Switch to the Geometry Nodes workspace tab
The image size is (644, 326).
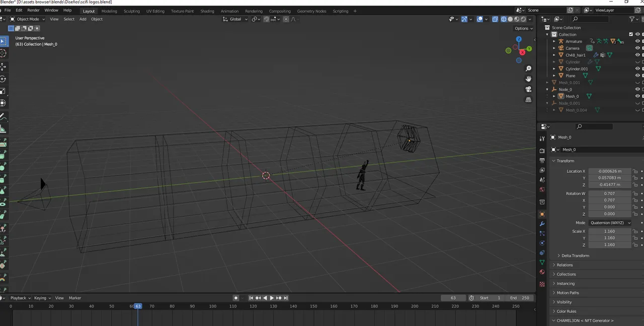pos(311,11)
